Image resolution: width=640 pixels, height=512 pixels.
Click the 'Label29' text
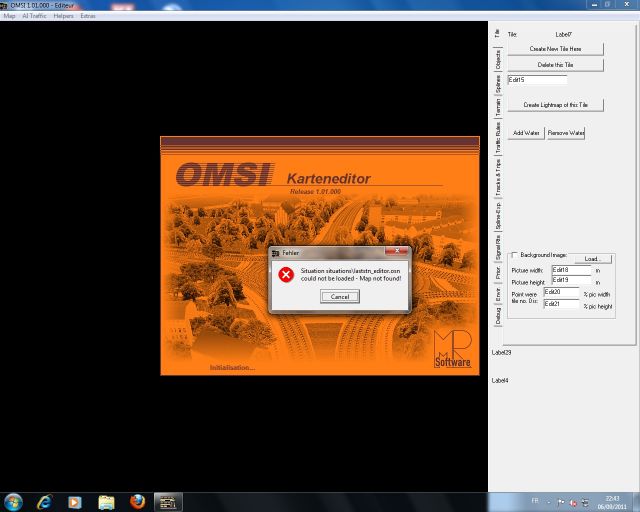pos(502,352)
